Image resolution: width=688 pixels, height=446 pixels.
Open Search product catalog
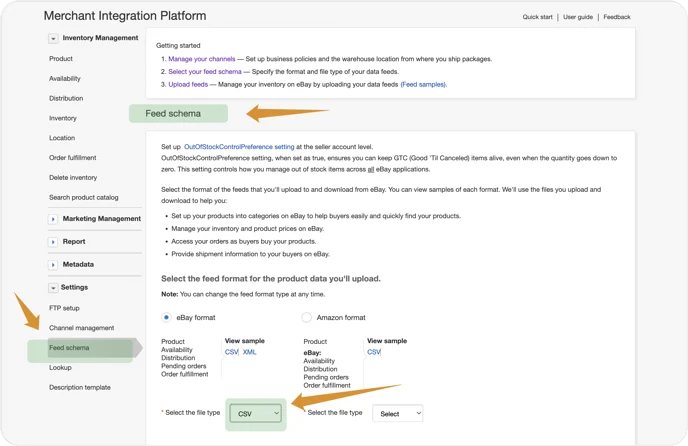click(84, 198)
